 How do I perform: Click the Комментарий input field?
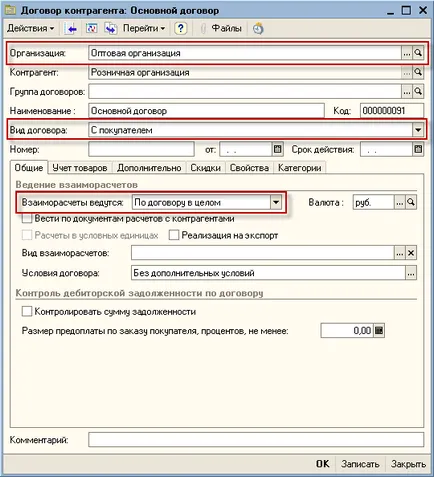[x=256, y=440]
